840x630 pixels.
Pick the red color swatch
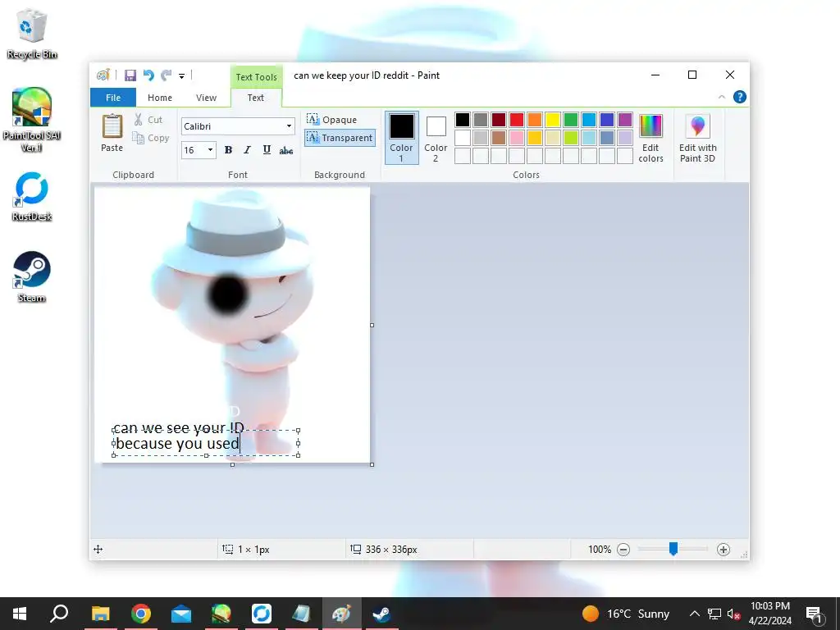[x=517, y=120]
